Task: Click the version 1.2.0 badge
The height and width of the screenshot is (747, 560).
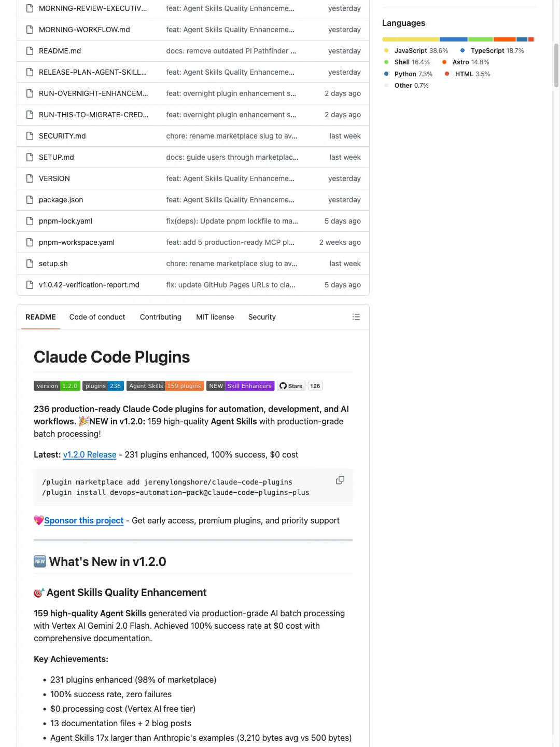Action: 57,386
